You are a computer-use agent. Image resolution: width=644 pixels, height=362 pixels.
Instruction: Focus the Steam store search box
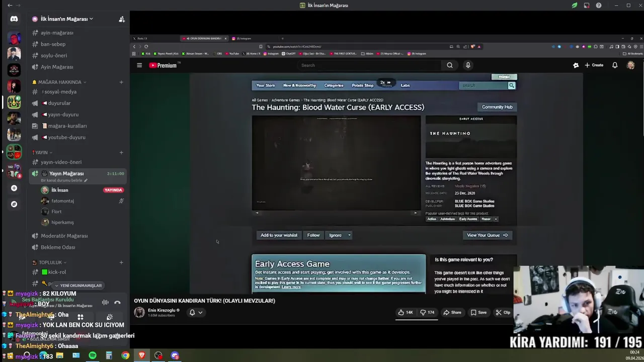tap(484, 85)
